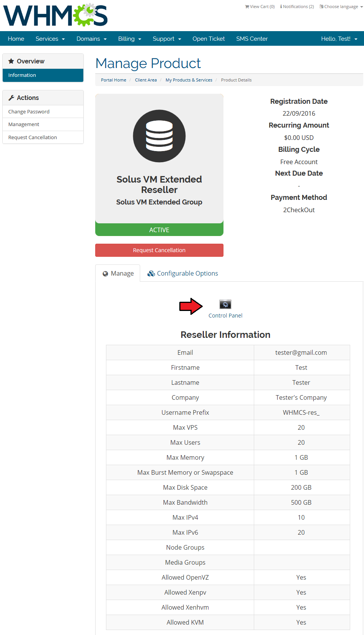Click the Product Details breadcrumb text
Screen dimensions: 364x635
[x=237, y=80]
